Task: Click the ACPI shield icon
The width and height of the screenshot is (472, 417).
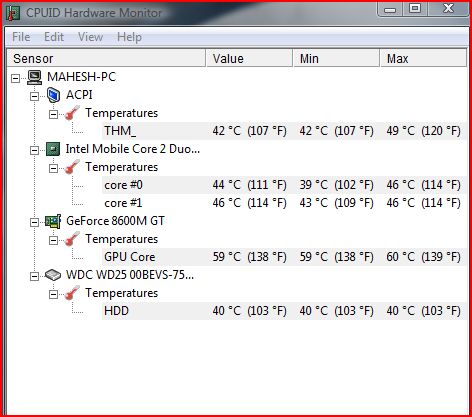Action: [x=53, y=95]
